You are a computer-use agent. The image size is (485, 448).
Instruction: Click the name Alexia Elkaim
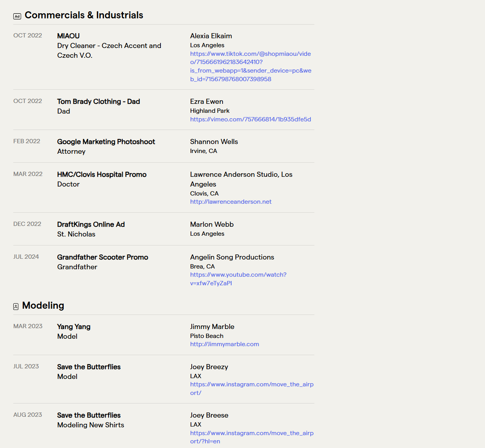point(211,36)
